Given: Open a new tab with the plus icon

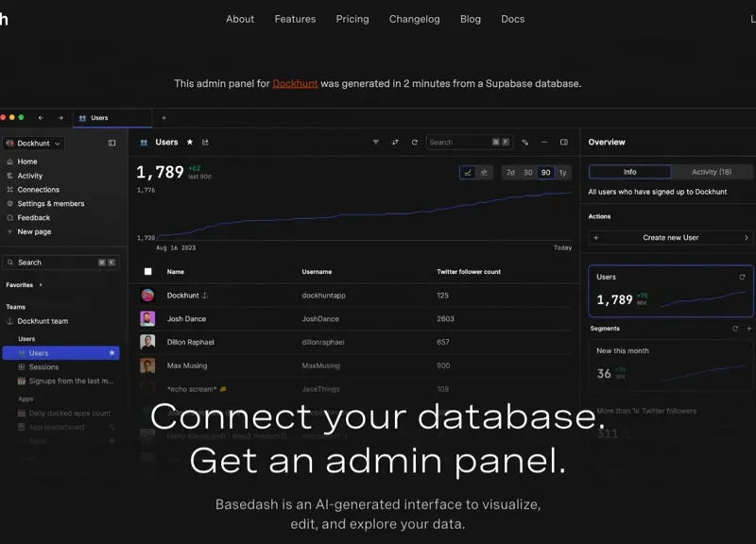Looking at the screenshot, I should pyautogui.click(x=163, y=118).
